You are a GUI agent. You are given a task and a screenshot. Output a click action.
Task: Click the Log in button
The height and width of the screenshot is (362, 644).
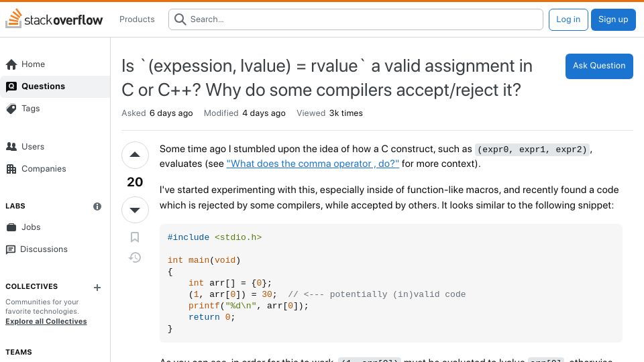click(x=568, y=19)
